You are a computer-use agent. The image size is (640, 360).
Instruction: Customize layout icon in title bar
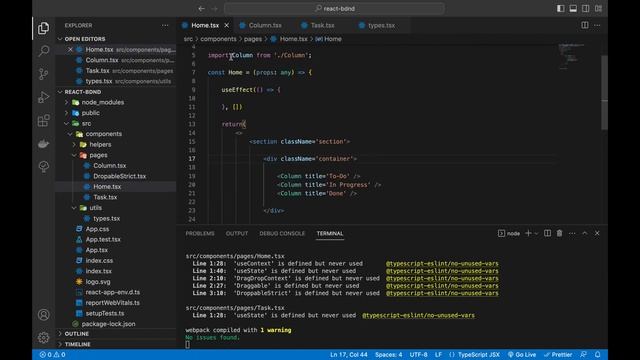coord(598,8)
